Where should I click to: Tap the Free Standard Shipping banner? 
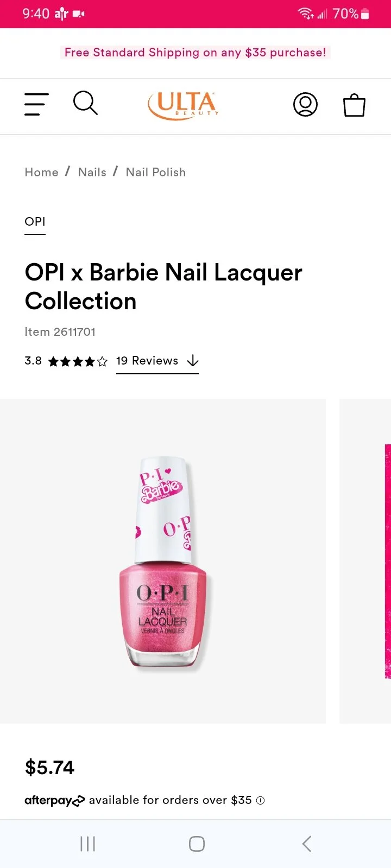(195, 53)
